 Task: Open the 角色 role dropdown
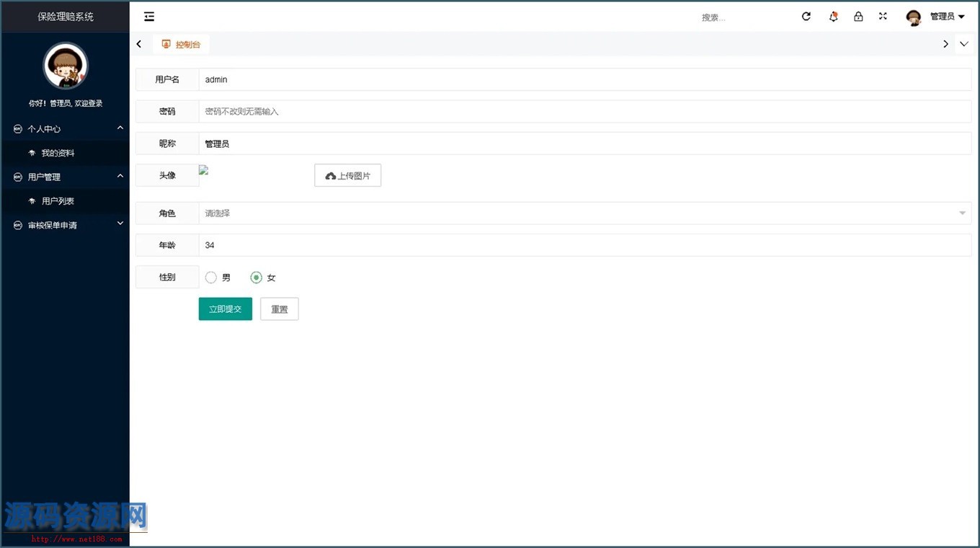click(x=584, y=213)
